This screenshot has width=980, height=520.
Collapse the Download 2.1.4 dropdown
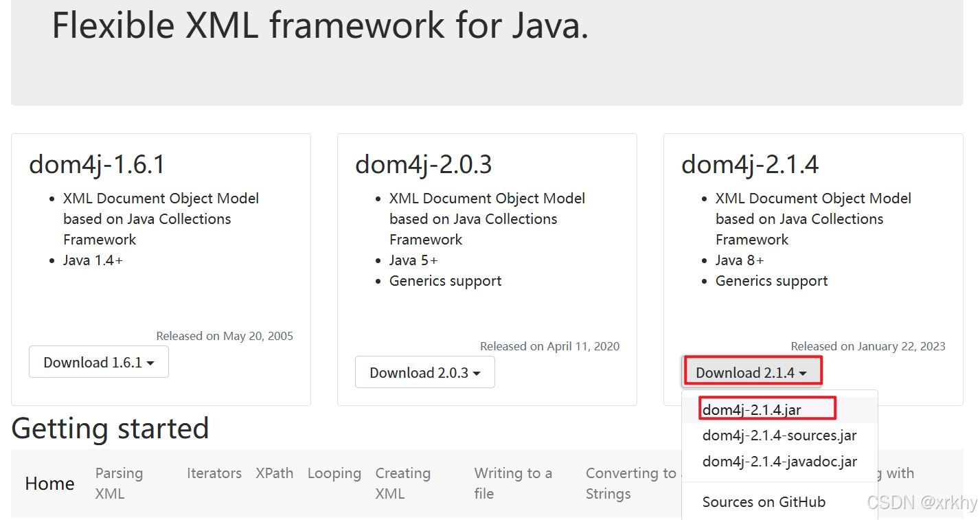(x=751, y=372)
